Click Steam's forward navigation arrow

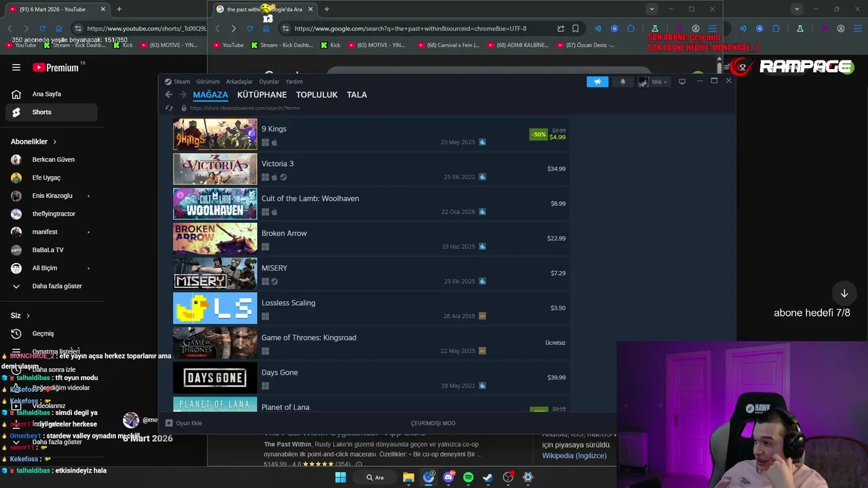182,95
